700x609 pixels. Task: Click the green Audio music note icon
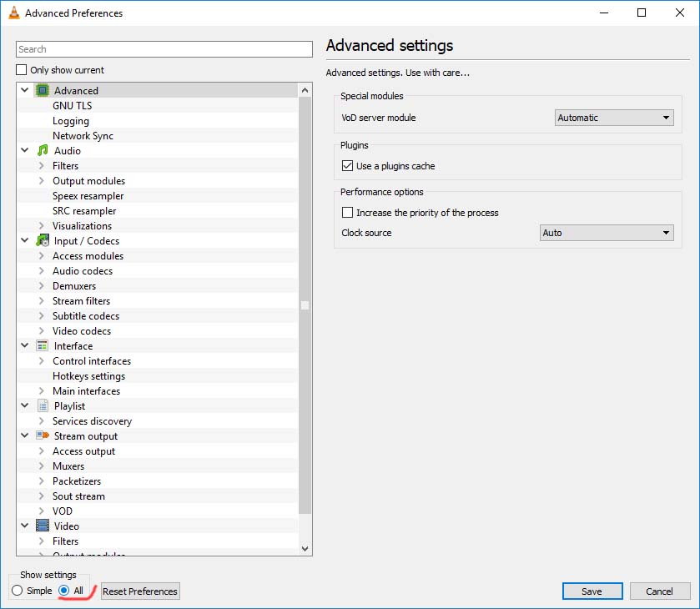pyautogui.click(x=43, y=150)
